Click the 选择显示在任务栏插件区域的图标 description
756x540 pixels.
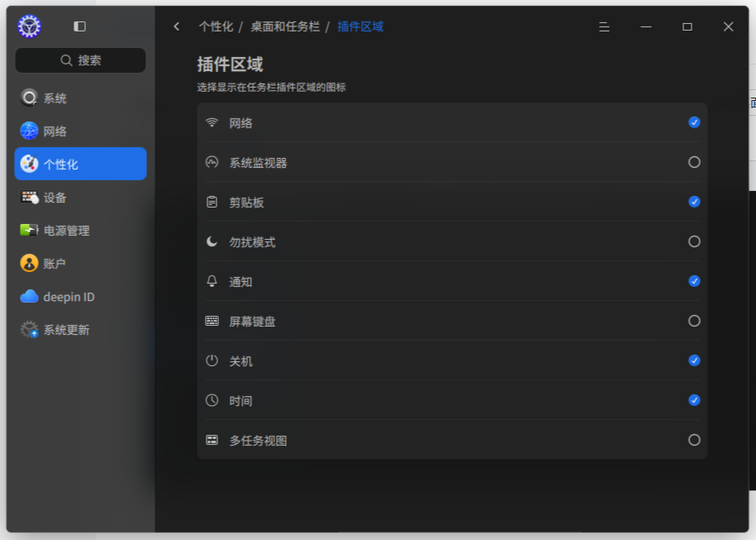pos(271,88)
